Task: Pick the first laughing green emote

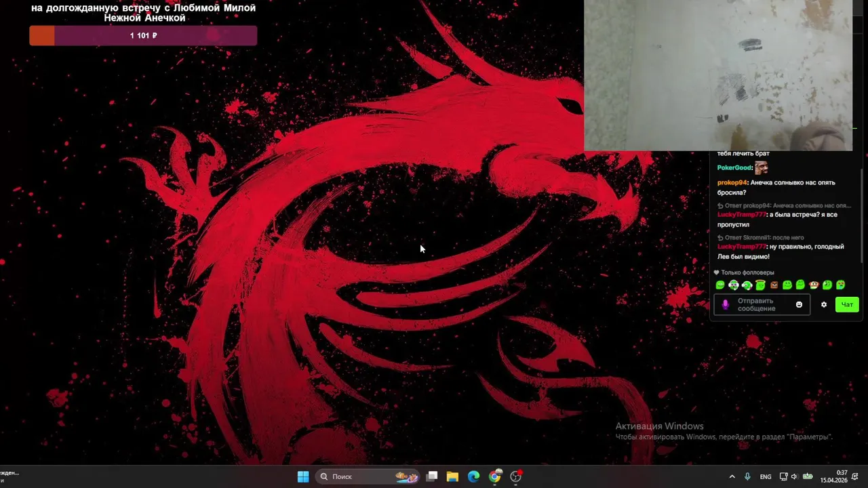Action: 720,285
